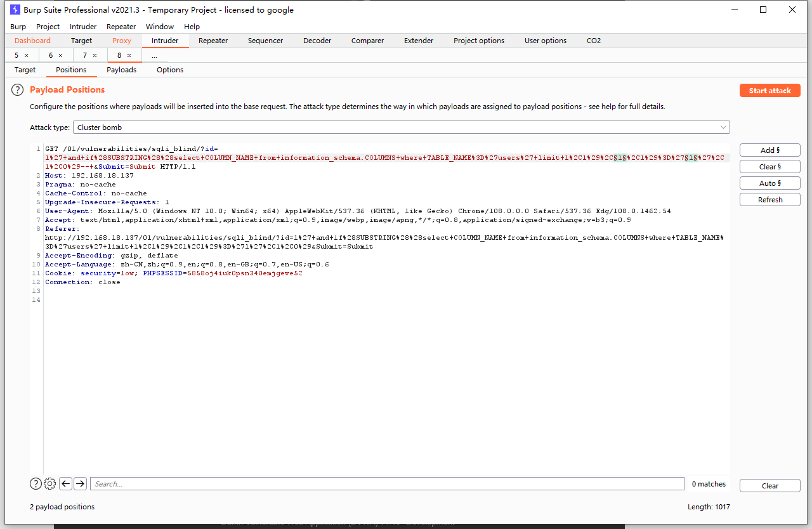812x529 pixels.
Task: Click the Accept-Encoding: gzip, deflate line
Action: tap(112, 256)
